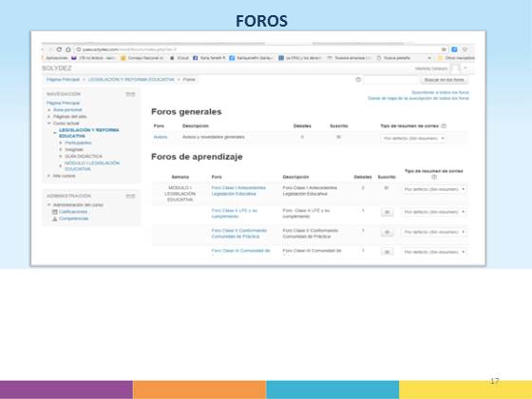Click the browser home icon

(x=68, y=49)
